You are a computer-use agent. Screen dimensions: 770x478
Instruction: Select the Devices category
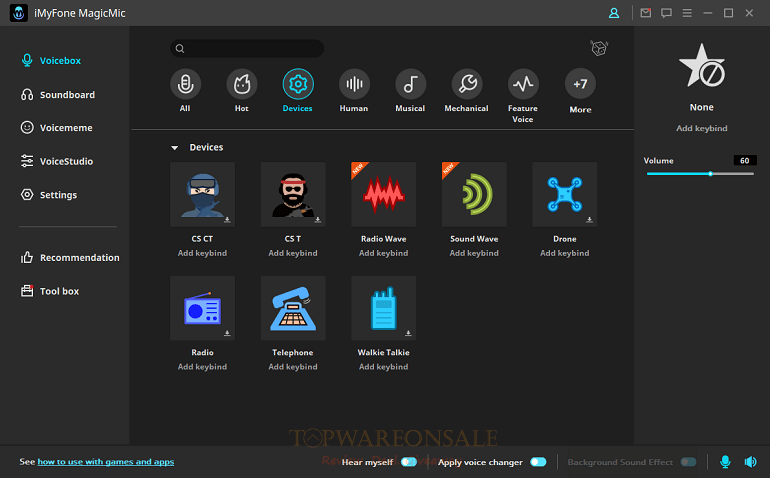click(x=298, y=84)
